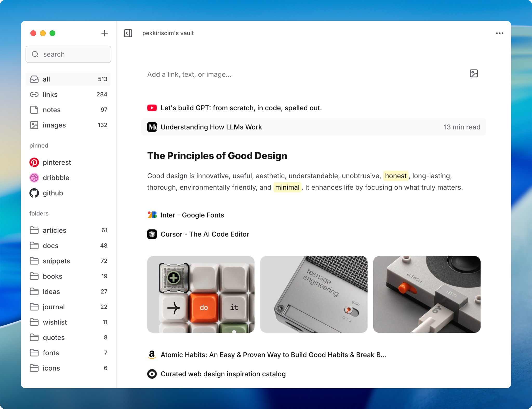Viewport: 532px width, 409px height.
Task: Click the Amazon icon next to Atomic Habits
Action: pos(152,355)
